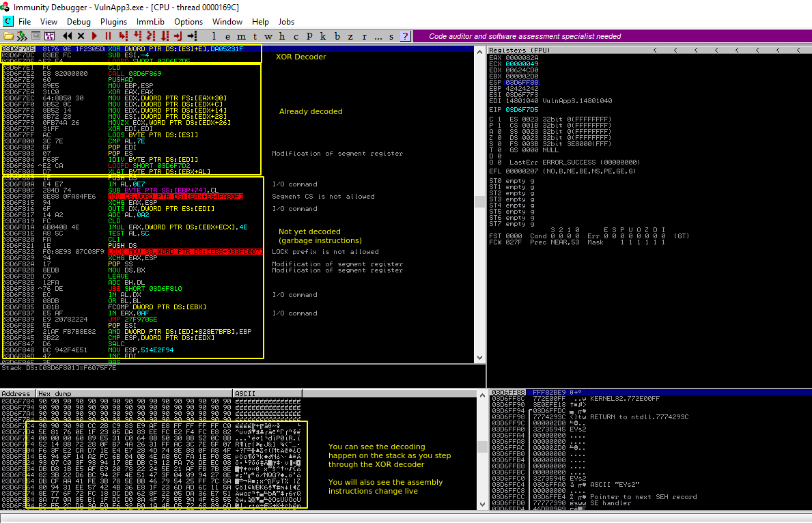Click the 'Code auditor and software assessment' banner
Viewport: 812px width, 523px height.
(x=612, y=36)
